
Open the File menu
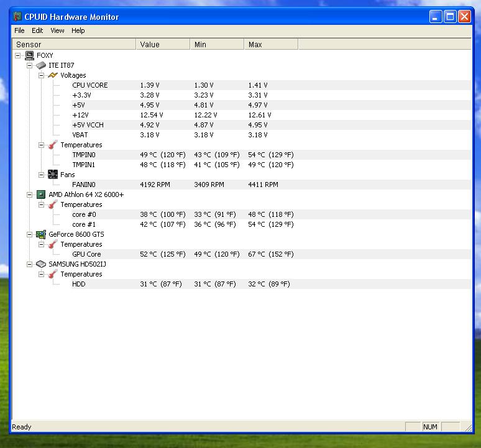tap(19, 30)
